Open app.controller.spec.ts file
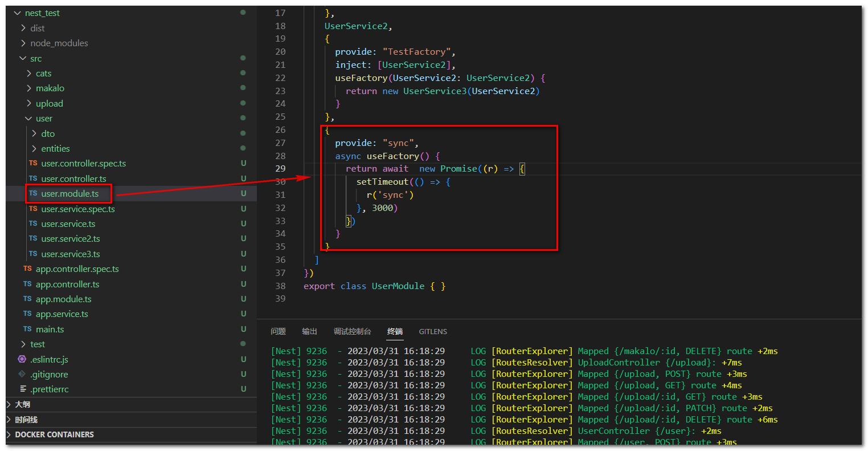The width and height of the screenshot is (868, 451). (77, 269)
